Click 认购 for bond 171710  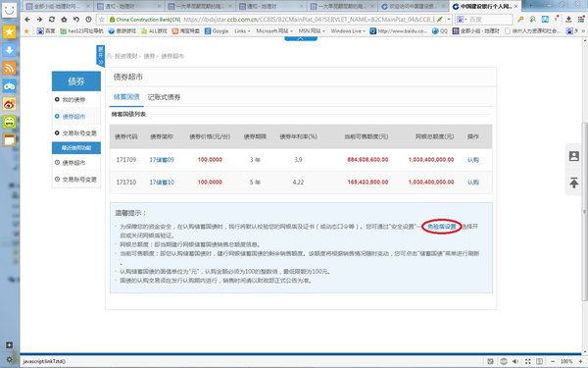tap(473, 183)
